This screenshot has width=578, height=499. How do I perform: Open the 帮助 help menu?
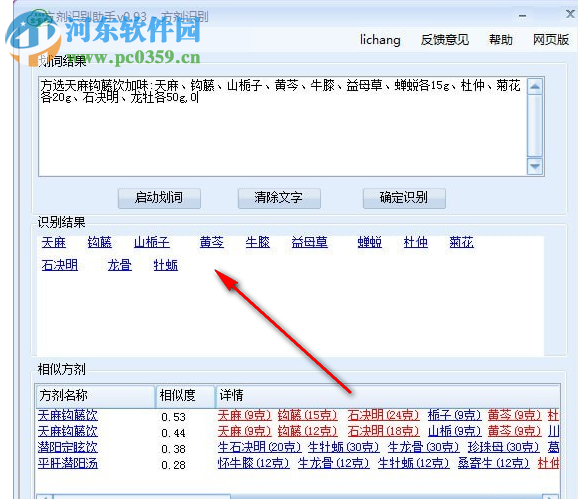pyautogui.click(x=501, y=40)
